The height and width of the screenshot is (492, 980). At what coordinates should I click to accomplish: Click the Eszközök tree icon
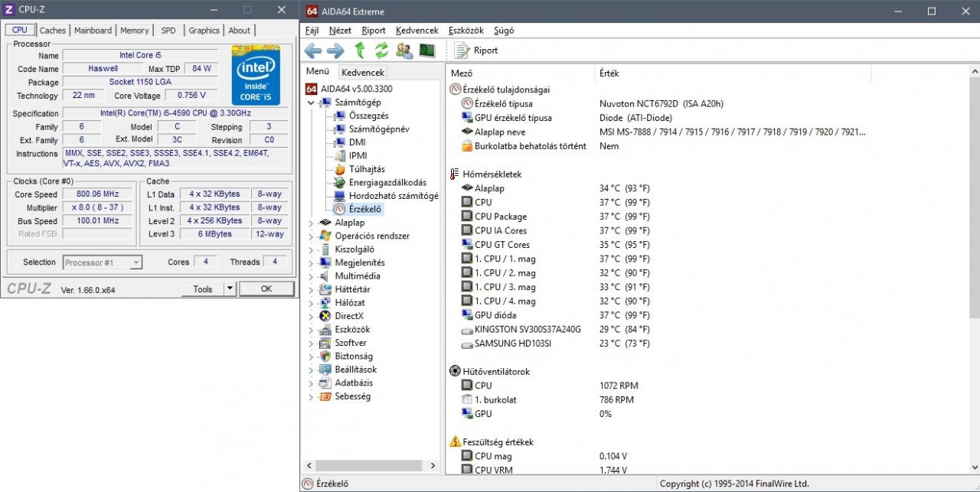click(x=325, y=330)
